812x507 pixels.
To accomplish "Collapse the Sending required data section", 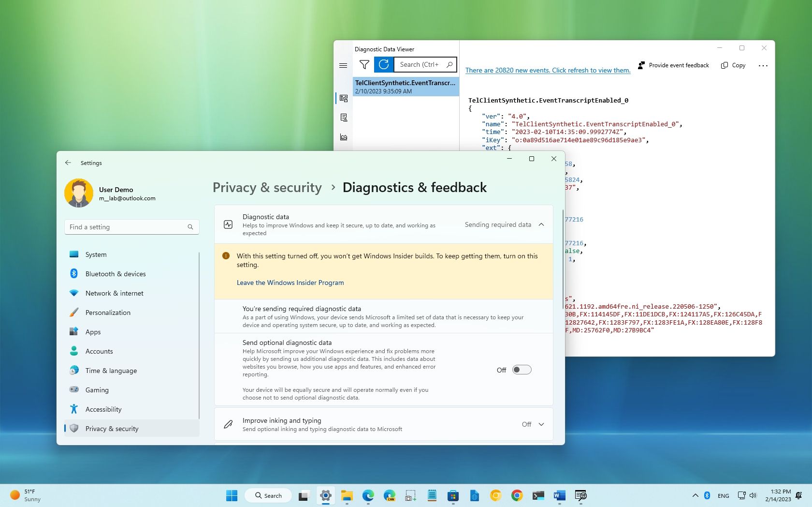I will click(x=541, y=224).
